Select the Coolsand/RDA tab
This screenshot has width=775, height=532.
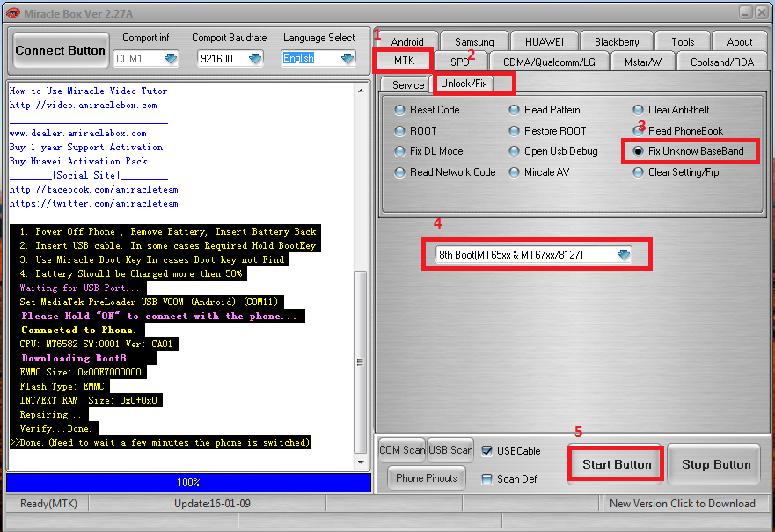pos(722,62)
